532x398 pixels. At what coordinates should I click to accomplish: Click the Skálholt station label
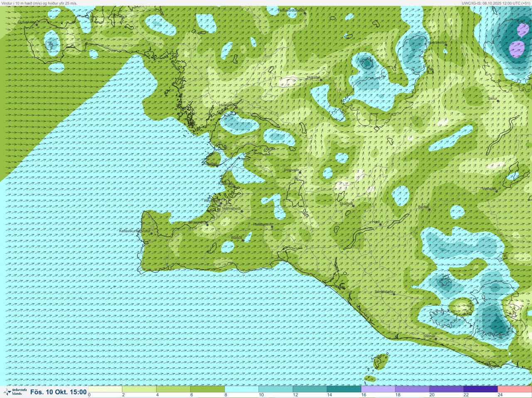(346, 204)
